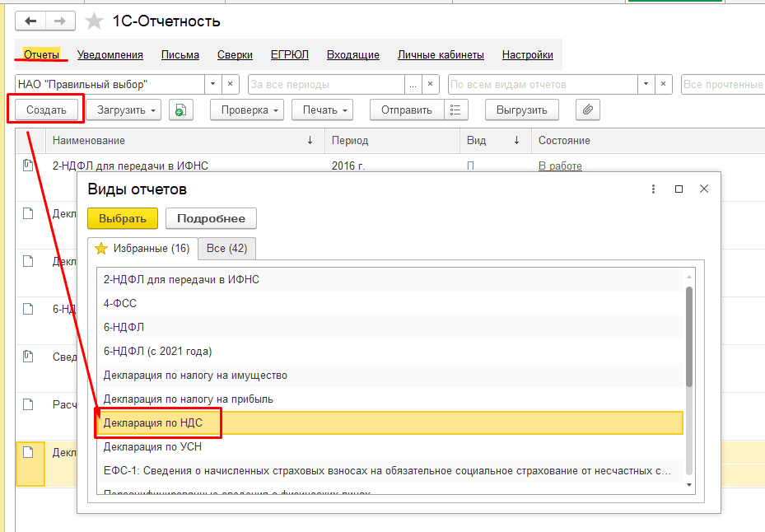This screenshot has width=765, height=532.
Task: Click the forward navigation arrow
Action: click(x=59, y=21)
